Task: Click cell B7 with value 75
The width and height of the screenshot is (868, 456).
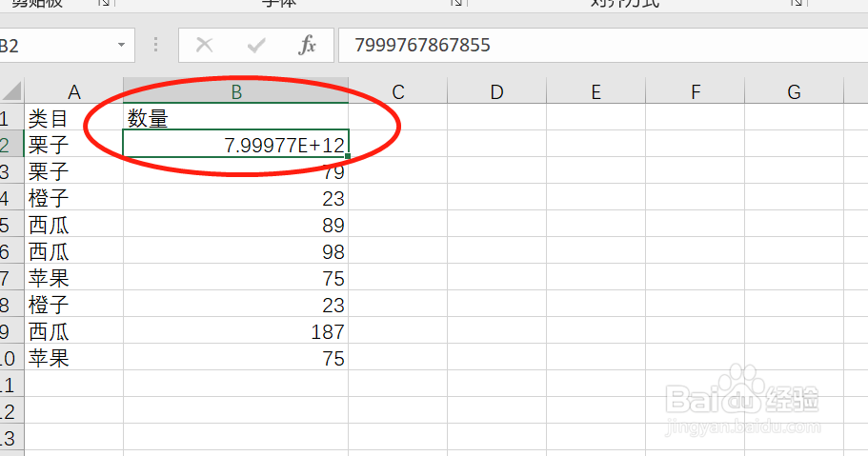Action: click(x=236, y=277)
